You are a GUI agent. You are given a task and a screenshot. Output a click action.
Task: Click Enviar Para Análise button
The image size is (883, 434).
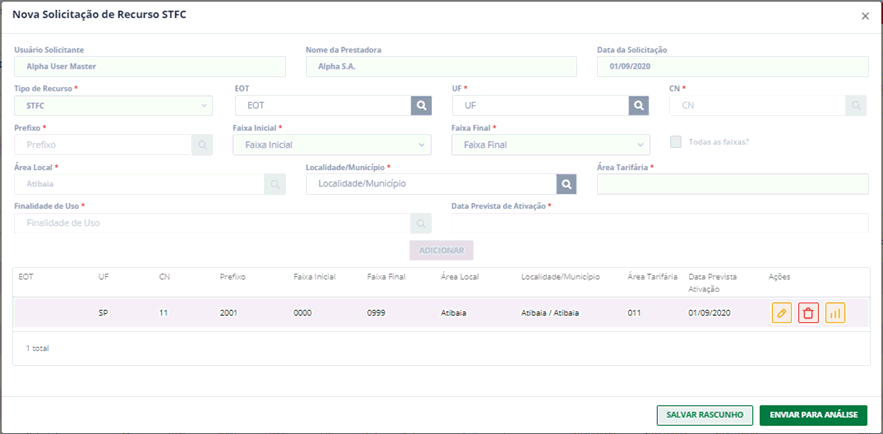813,415
